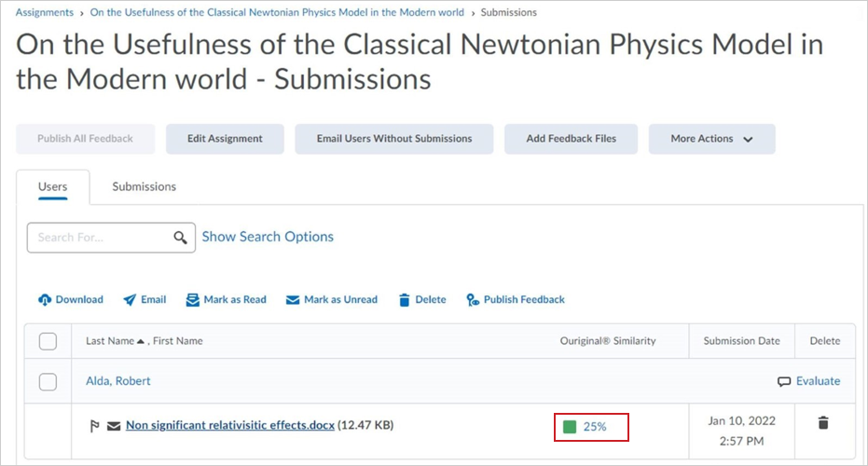Viewport: 868px width, 466px height.
Task: Click the Download cloud icon
Action: coord(45,300)
